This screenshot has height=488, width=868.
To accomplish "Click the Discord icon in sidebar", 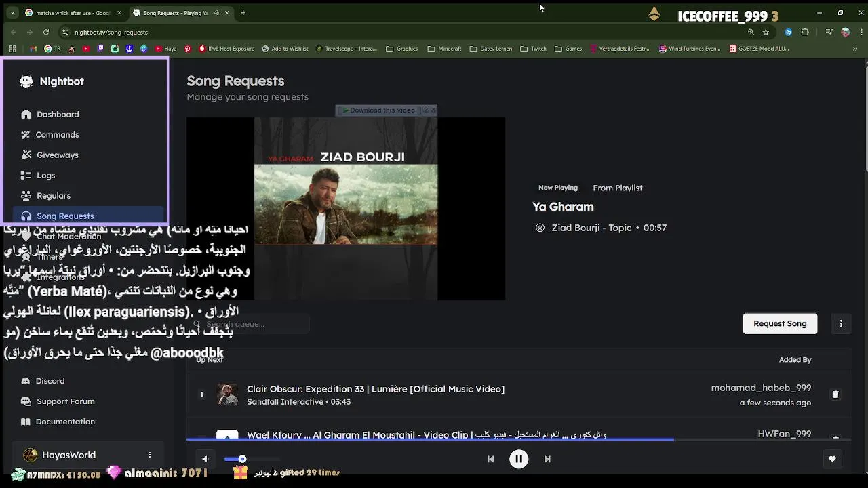I will coord(26,381).
